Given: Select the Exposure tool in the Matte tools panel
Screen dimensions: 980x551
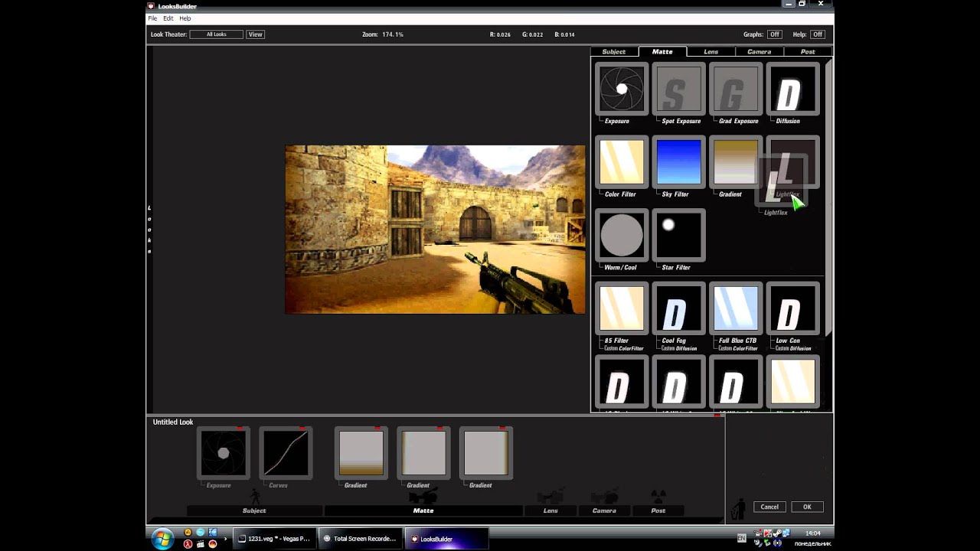Looking at the screenshot, I should pos(621,90).
